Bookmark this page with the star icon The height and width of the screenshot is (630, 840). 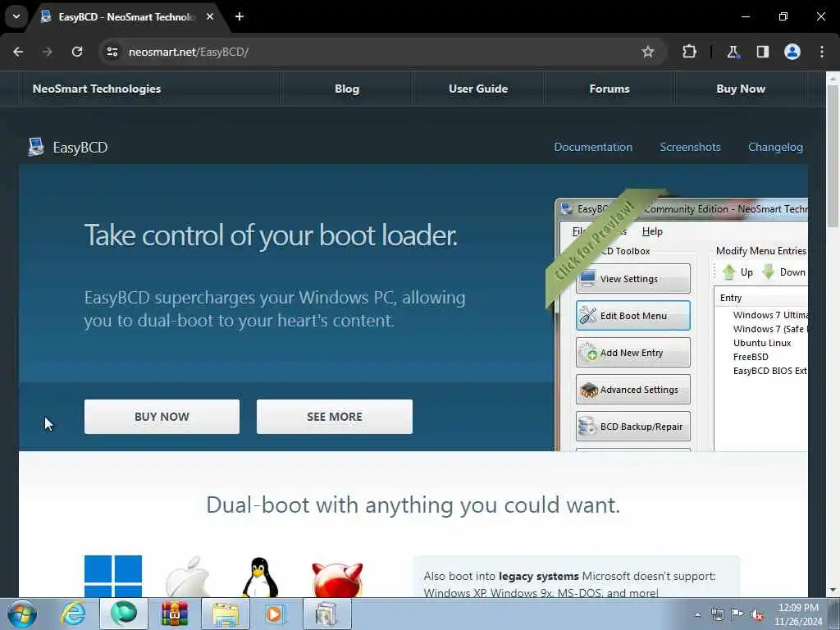pyautogui.click(x=648, y=52)
